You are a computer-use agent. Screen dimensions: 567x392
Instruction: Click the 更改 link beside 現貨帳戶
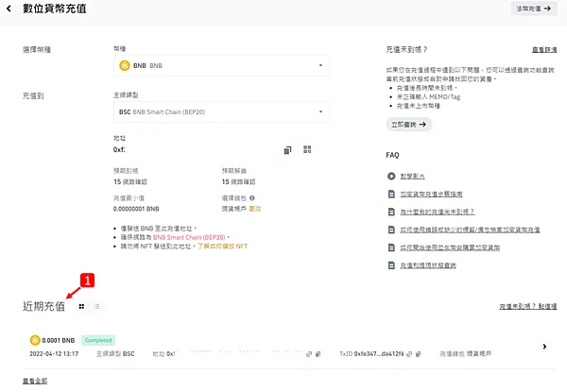(x=255, y=209)
